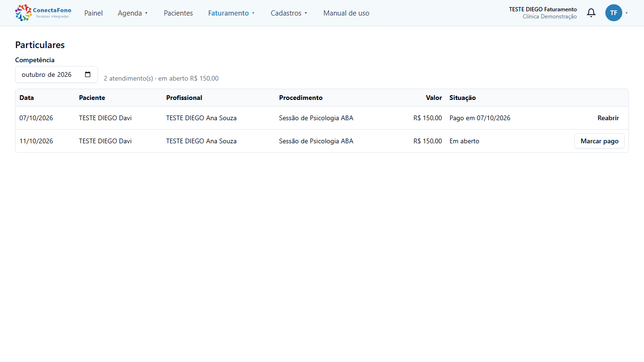Open the Cadastros dropdown menu
This screenshot has width=644, height=362.
[x=289, y=13]
